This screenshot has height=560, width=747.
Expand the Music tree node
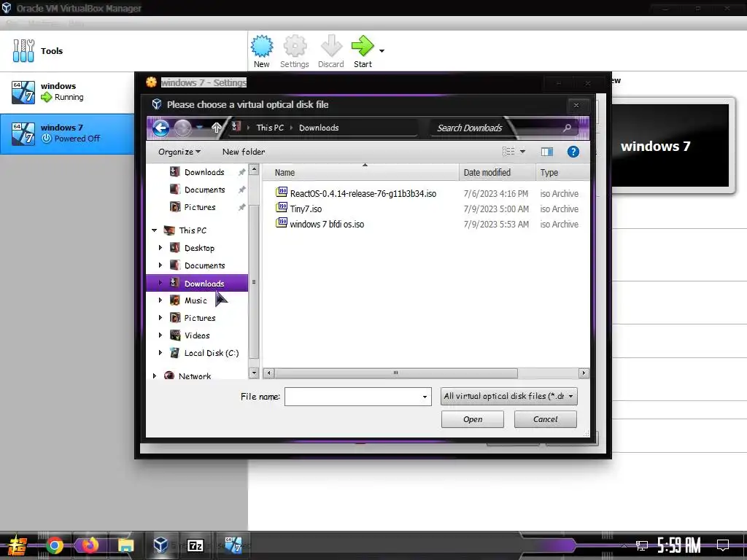click(160, 300)
